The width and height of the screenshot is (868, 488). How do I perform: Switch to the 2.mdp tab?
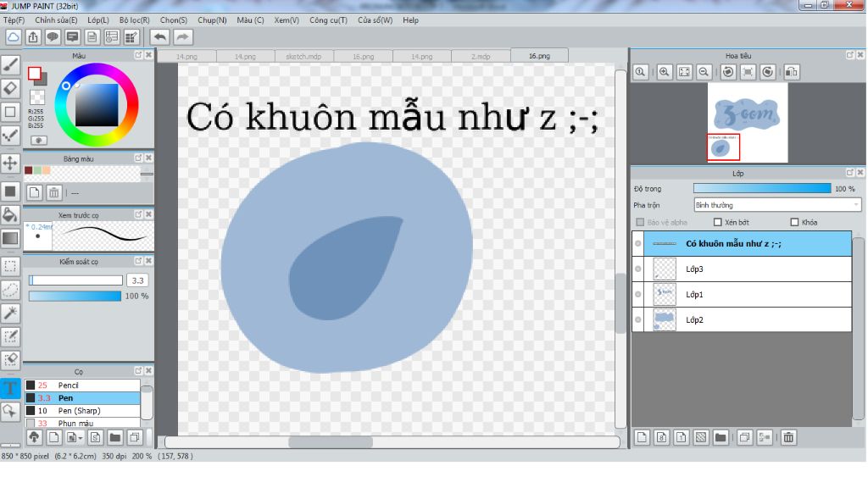481,57
